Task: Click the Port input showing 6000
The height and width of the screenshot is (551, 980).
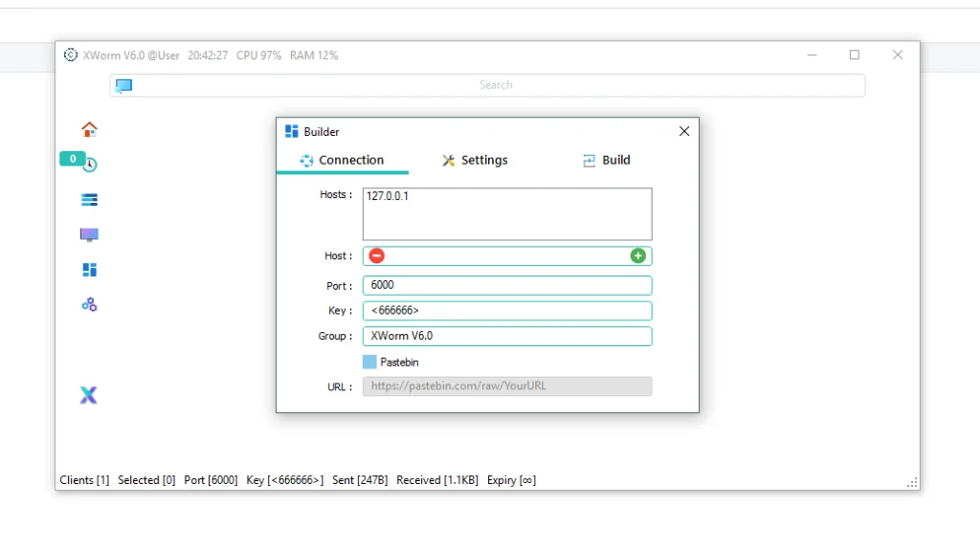Action: (507, 284)
